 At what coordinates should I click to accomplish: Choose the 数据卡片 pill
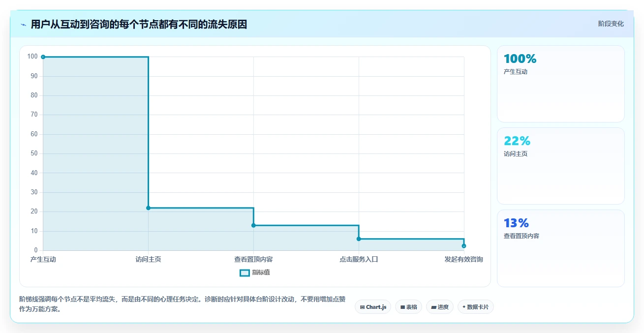476,307
